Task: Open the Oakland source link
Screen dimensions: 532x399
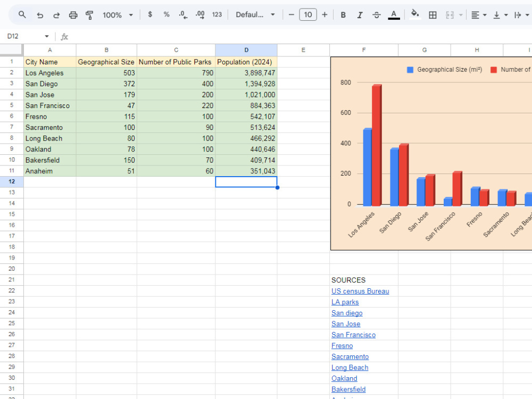Action: point(344,378)
